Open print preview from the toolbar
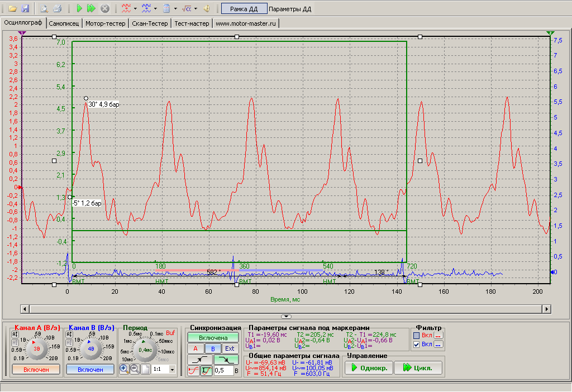Screen dimensions: 572x392 44,8
